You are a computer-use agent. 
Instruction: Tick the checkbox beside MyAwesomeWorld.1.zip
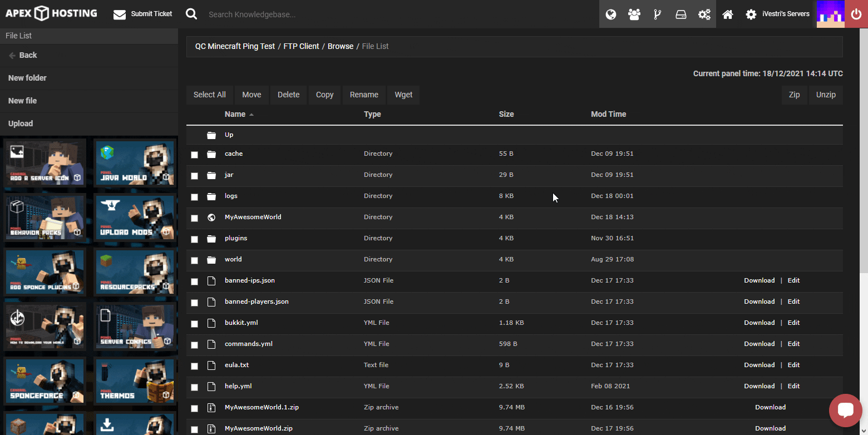(x=194, y=408)
